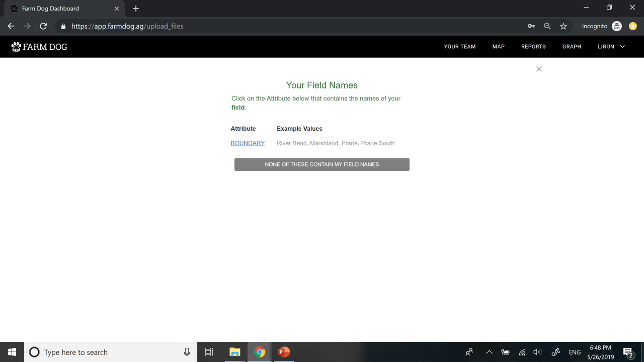Click the Incognito profile icon
644x362 pixels.
coord(617,26)
